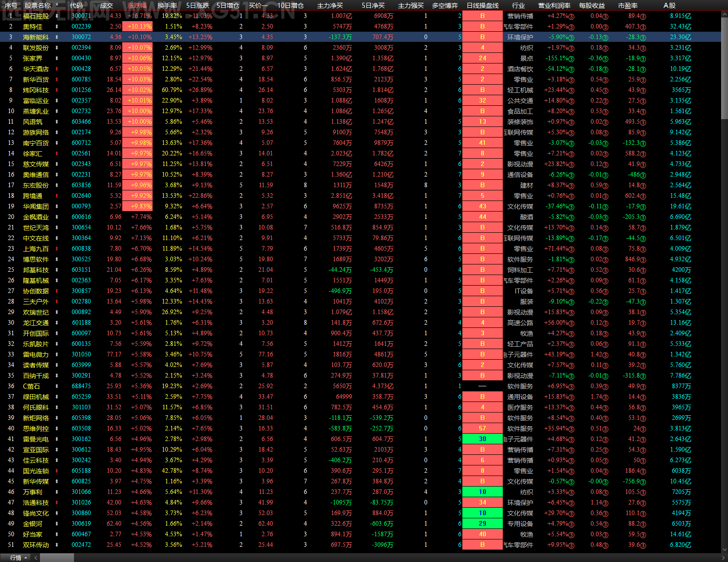Click the industry cell 酒店餐饮
This screenshot has width=728, height=562.
point(520,69)
